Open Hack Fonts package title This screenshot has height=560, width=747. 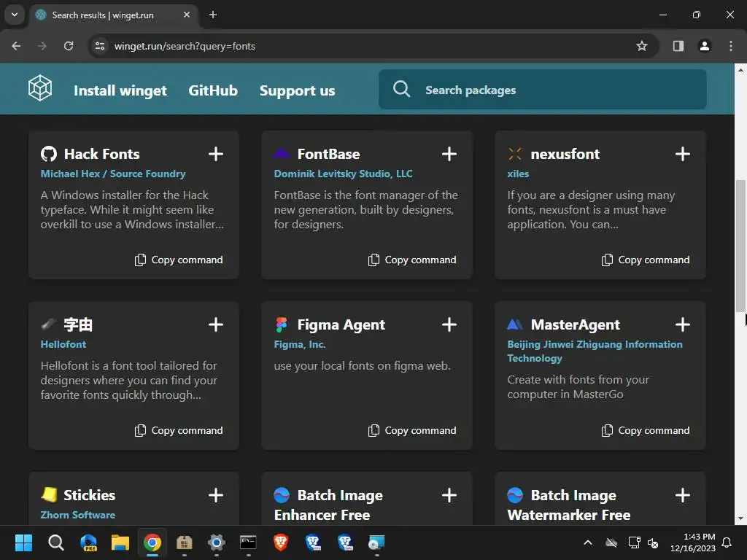coord(101,154)
